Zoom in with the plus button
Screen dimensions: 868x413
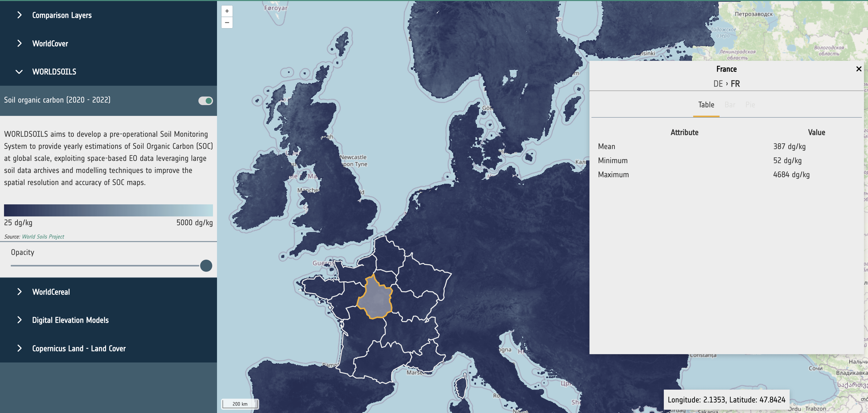click(x=227, y=11)
